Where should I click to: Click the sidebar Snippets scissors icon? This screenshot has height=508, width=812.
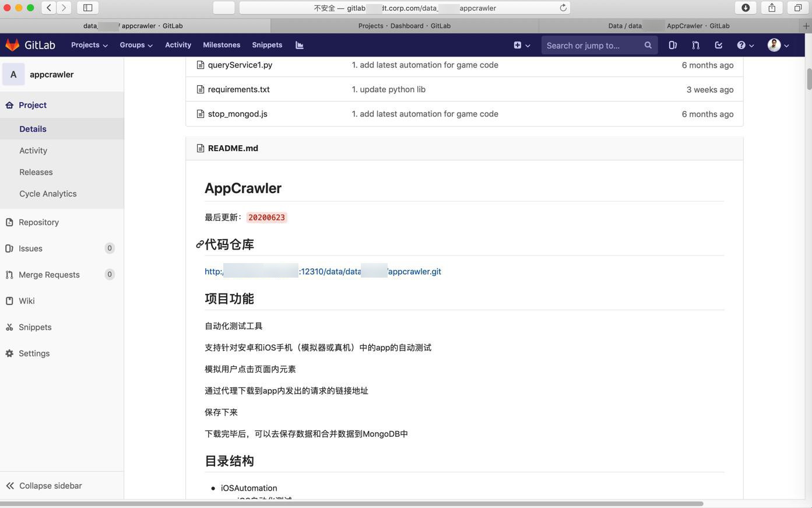click(x=9, y=327)
